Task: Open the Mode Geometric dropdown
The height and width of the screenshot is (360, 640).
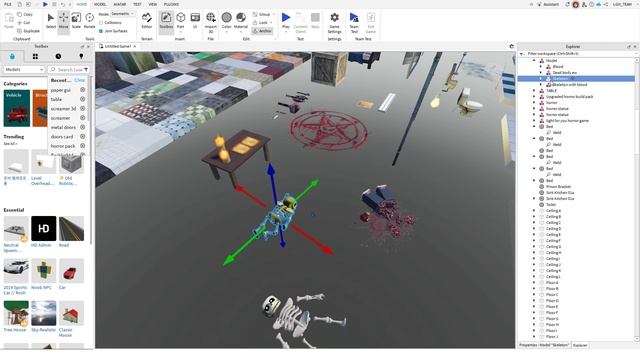Action: pos(122,13)
